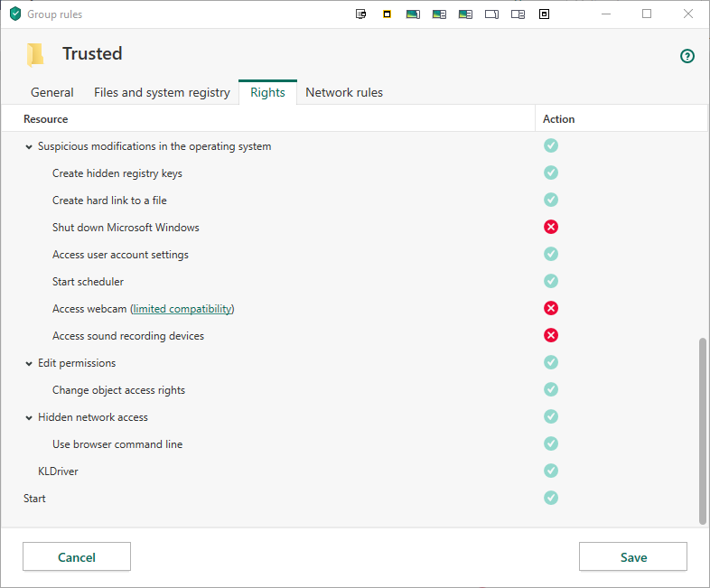Click block icon for Access sound recording devices
Screen dimensions: 710x588
click(x=551, y=335)
